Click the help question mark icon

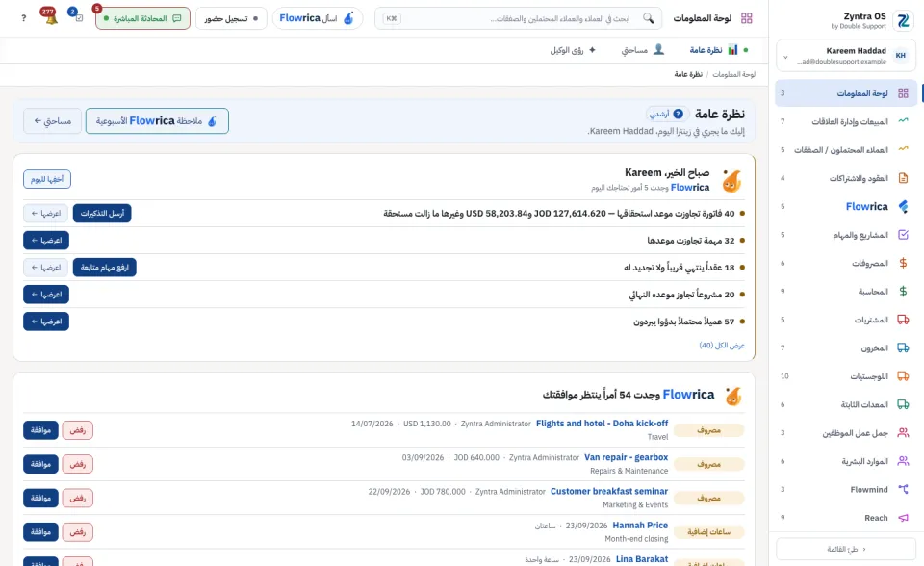point(23,18)
